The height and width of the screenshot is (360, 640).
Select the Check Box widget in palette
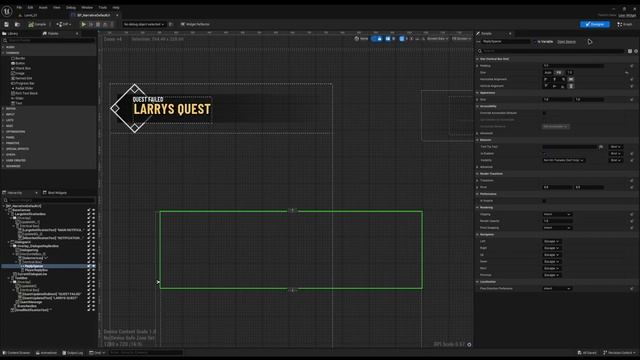coord(21,68)
